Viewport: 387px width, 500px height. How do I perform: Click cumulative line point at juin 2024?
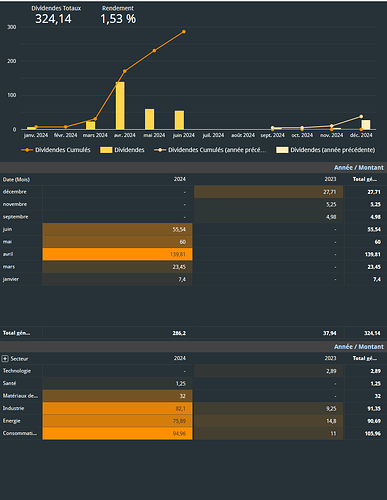[184, 32]
